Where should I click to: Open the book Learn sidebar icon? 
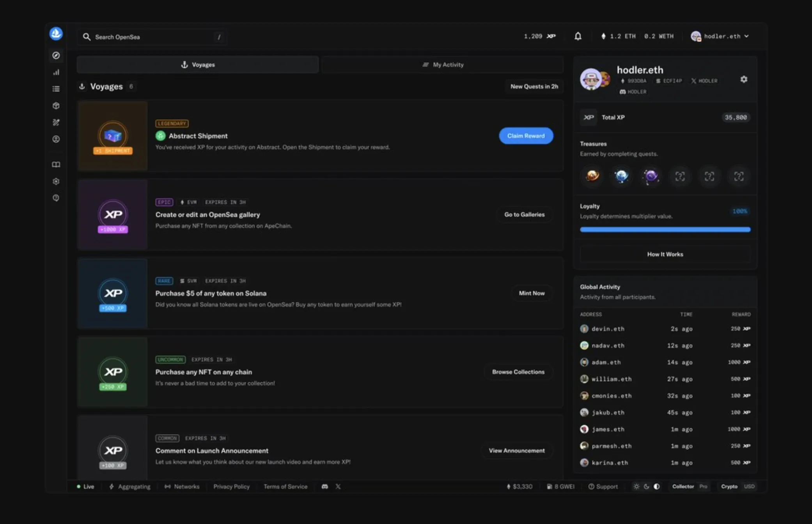click(x=56, y=165)
